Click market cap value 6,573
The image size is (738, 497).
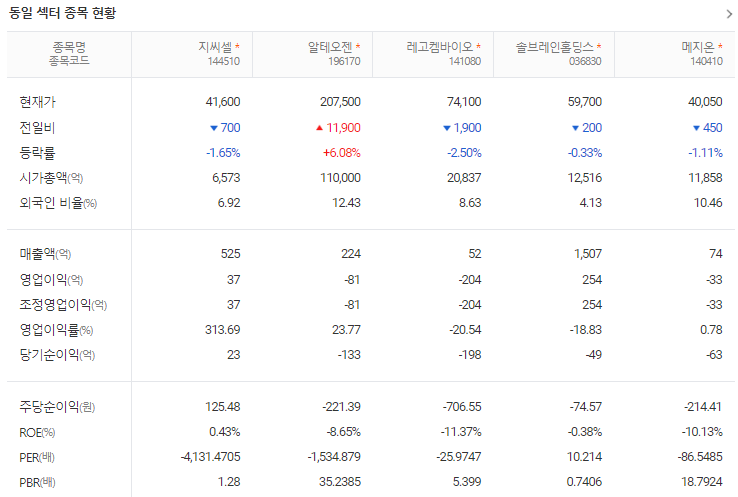pyautogui.click(x=226, y=178)
